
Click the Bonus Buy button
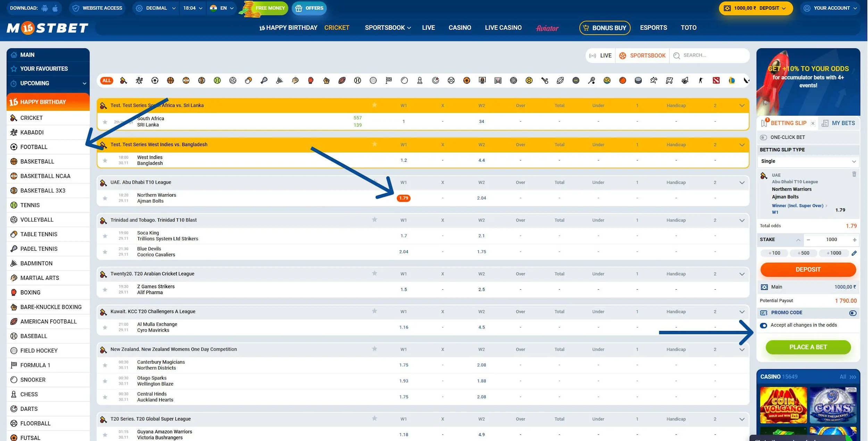pyautogui.click(x=604, y=28)
